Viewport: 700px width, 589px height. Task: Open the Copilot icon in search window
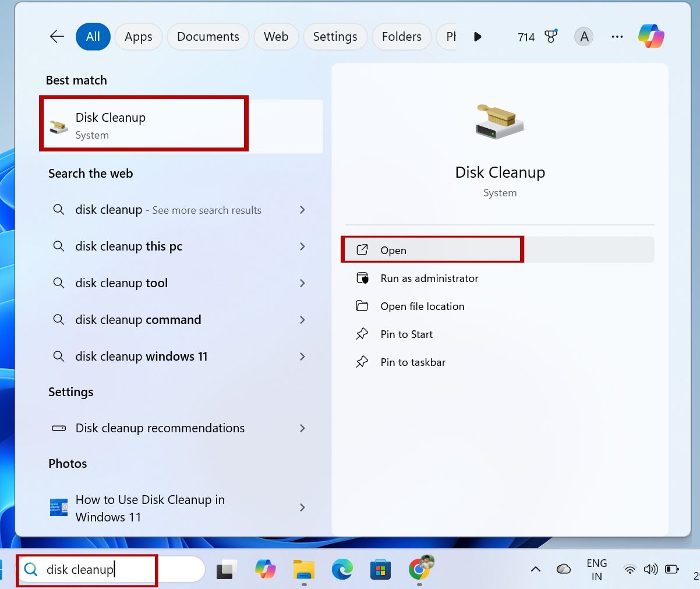click(x=650, y=36)
